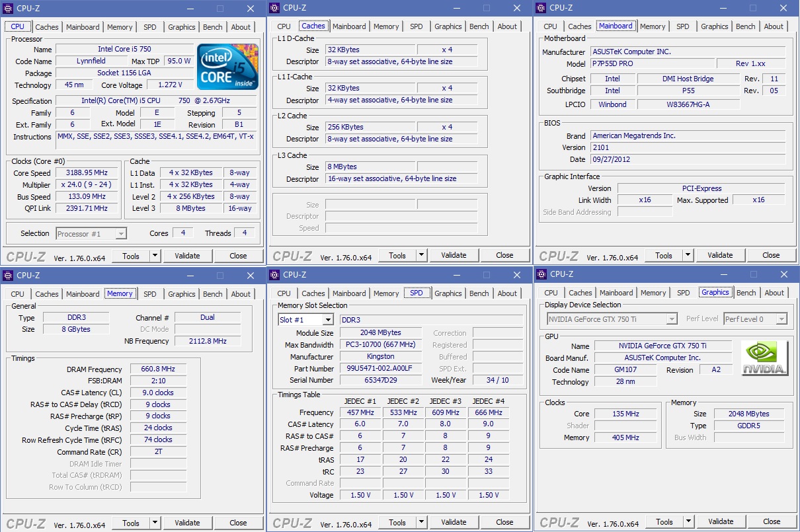Image resolution: width=800 pixels, height=532 pixels.
Task: Open Tools dropdown arrow in the Graphics tab window
Action: [689, 521]
